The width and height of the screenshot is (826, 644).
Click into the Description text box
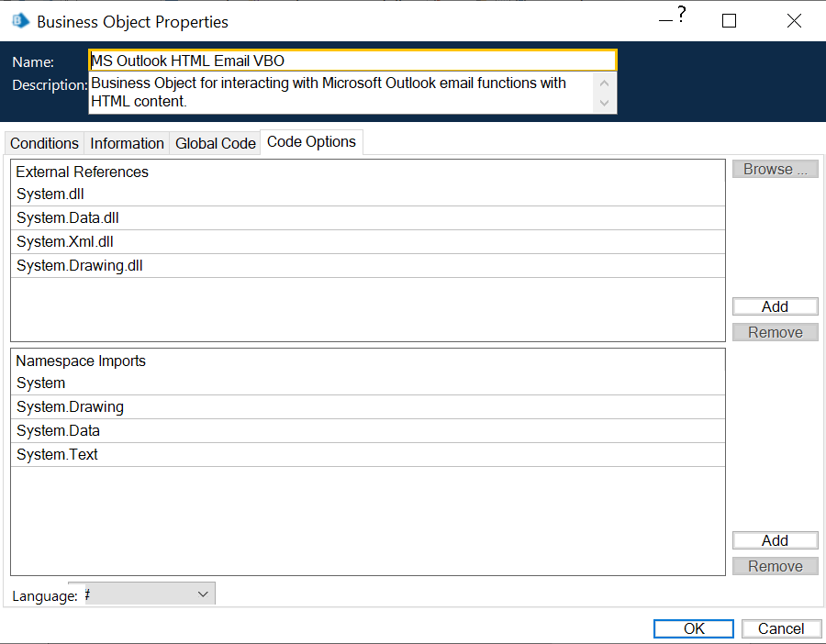click(x=340, y=92)
